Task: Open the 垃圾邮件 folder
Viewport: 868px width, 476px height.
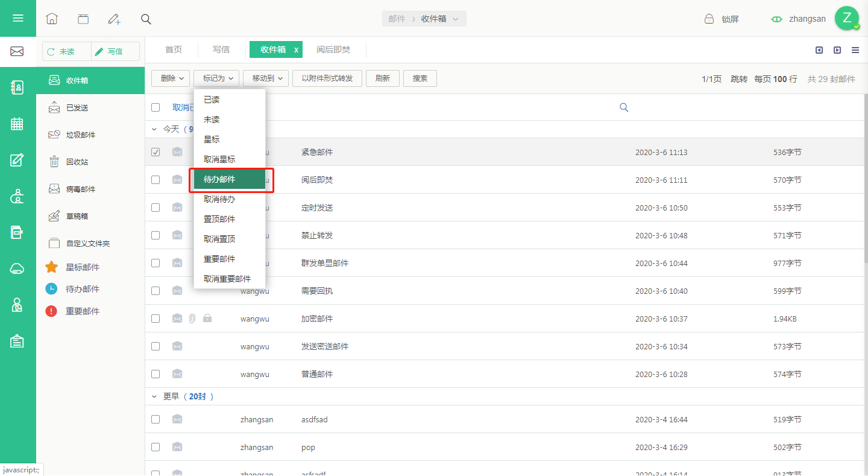Action: pyautogui.click(x=90, y=135)
